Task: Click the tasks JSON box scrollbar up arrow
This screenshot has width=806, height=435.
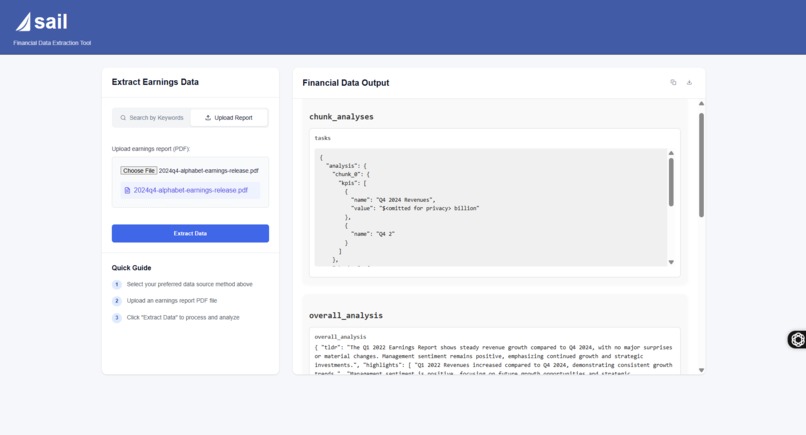Action: click(671, 153)
